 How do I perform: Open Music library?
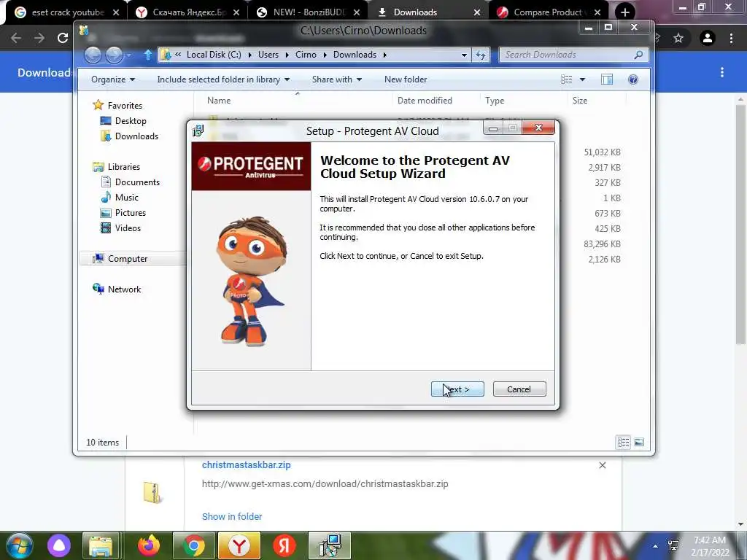[127, 197]
